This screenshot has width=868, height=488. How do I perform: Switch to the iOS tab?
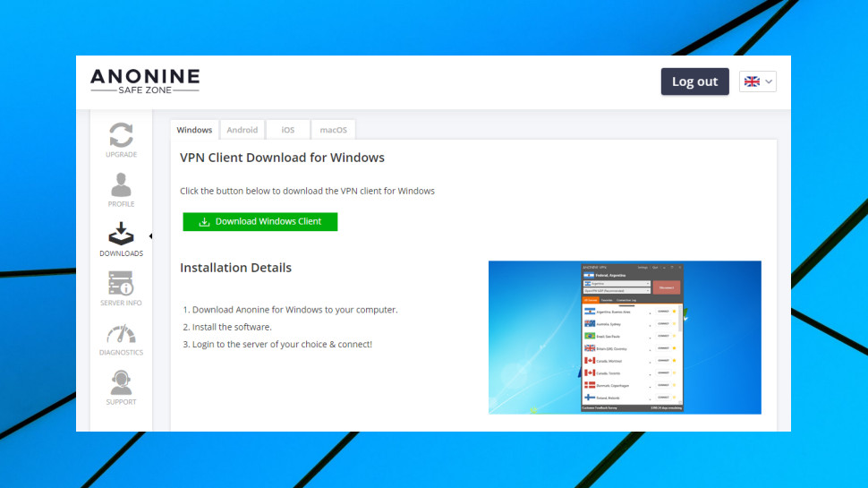[288, 130]
